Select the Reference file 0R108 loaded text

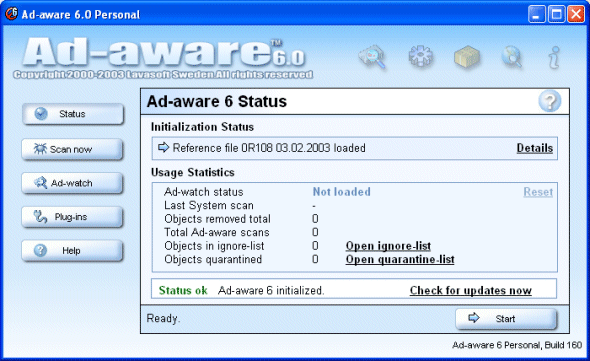click(x=269, y=148)
